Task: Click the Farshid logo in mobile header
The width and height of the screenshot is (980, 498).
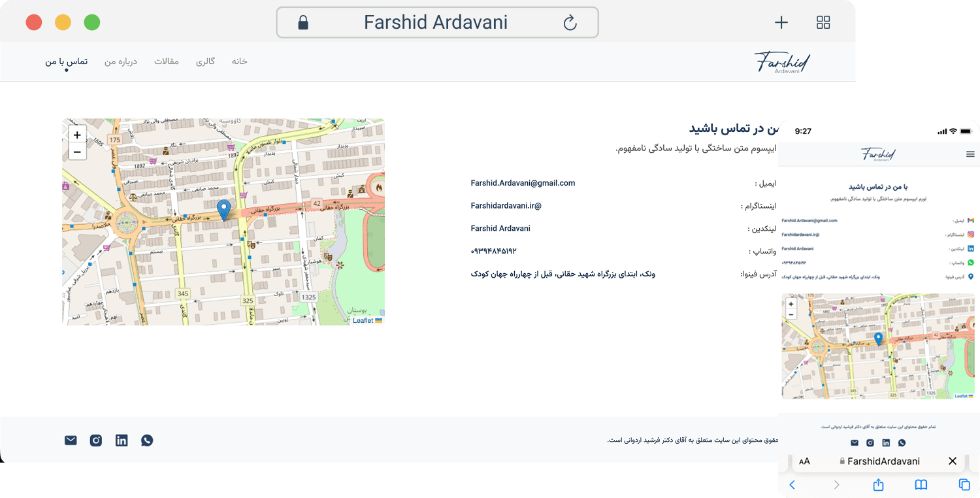Action: point(878,154)
